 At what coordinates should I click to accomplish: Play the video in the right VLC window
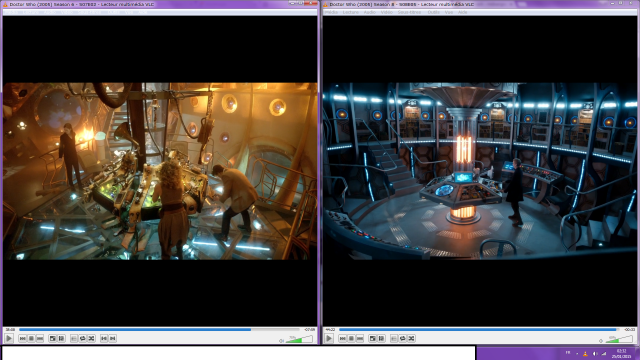pos(329,338)
